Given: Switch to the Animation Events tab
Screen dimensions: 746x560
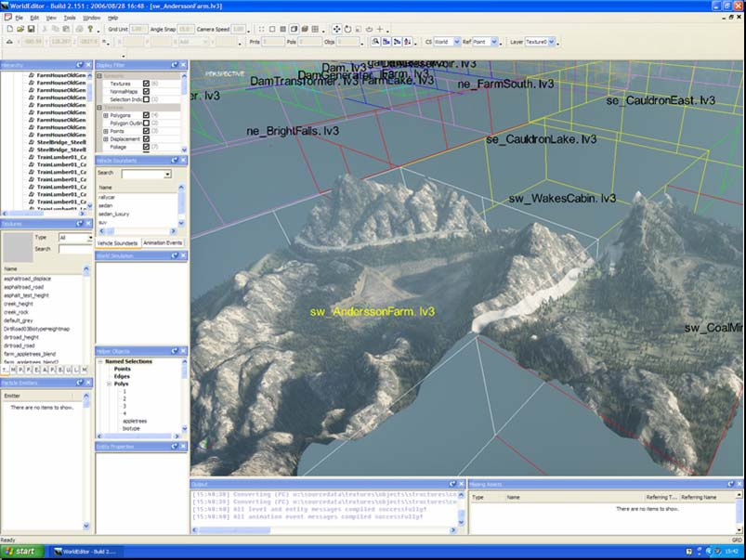Looking at the screenshot, I should click(x=163, y=243).
